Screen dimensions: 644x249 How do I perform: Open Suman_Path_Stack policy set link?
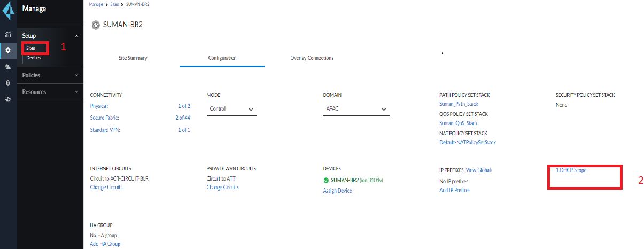(459, 104)
